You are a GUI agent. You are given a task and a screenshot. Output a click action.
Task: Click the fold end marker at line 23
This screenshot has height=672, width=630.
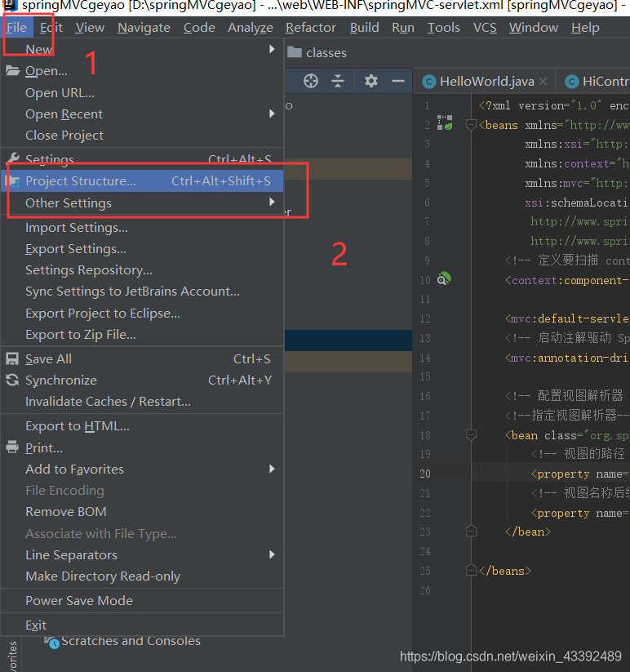(x=471, y=532)
